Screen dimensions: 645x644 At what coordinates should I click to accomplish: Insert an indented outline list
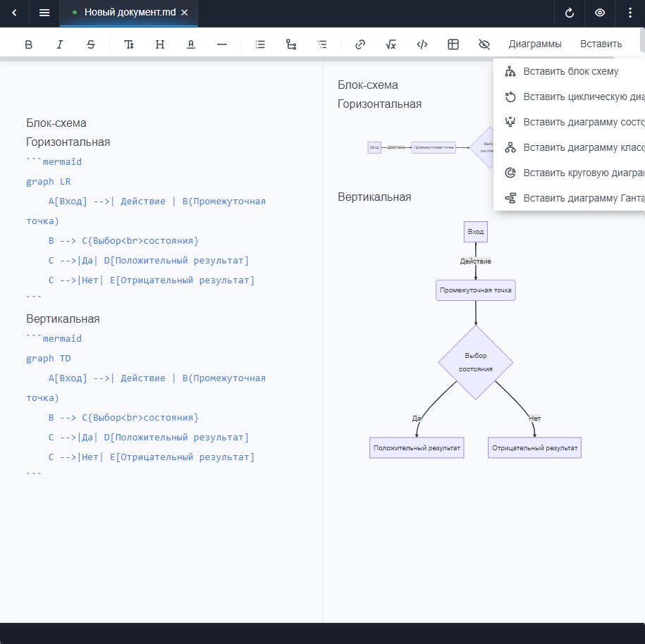(322, 44)
